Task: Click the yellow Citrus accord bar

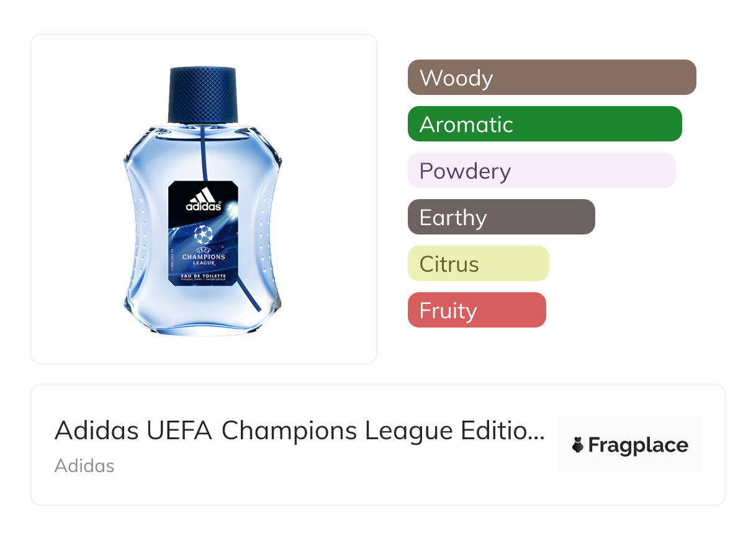Action: [x=478, y=264]
